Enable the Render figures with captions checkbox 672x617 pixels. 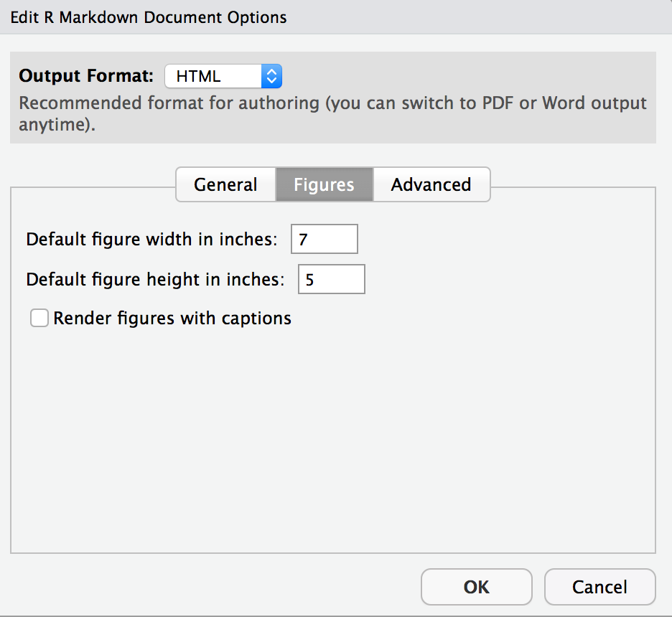pyautogui.click(x=39, y=318)
